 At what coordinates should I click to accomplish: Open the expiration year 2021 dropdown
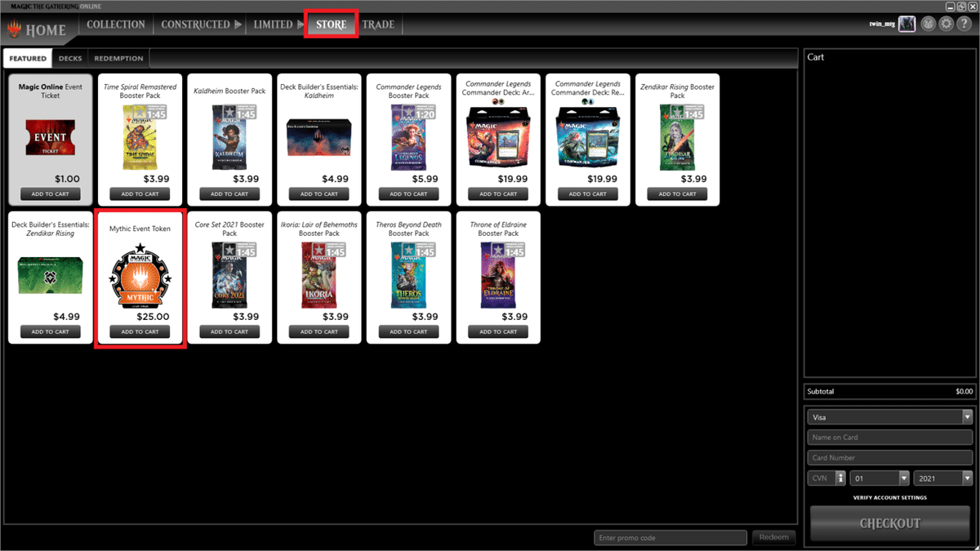tap(943, 478)
